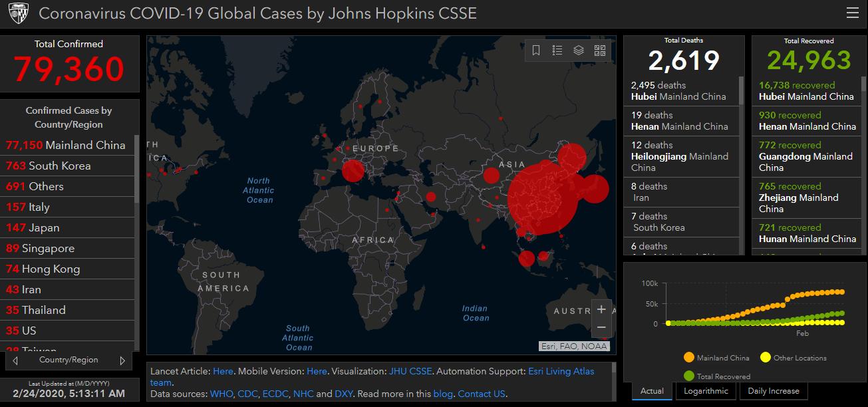Zoom out on the map
The width and height of the screenshot is (868, 407).
601,327
